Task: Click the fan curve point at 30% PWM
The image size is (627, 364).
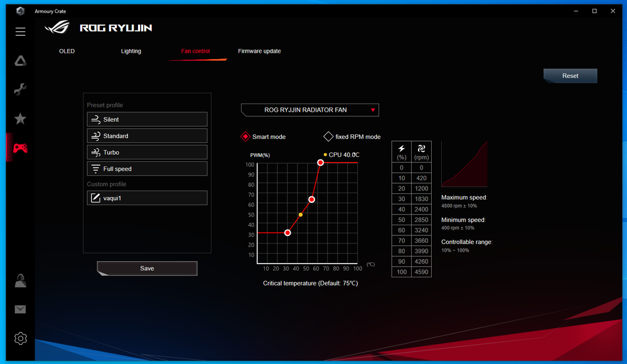Action: (287, 233)
